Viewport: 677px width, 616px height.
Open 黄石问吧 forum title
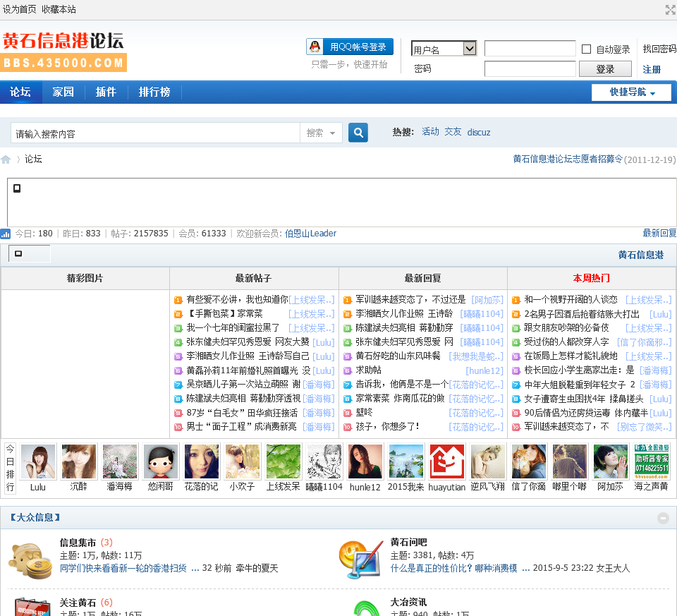coord(408,542)
